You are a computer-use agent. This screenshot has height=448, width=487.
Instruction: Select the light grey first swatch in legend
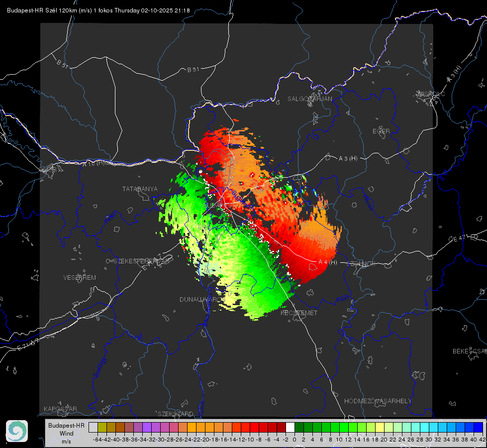pos(93,427)
